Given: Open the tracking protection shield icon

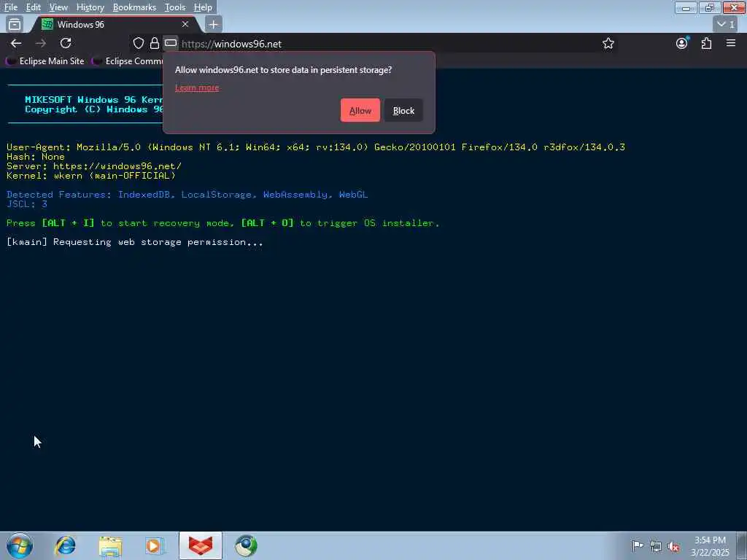Looking at the screenshot, I should coord(138,43).
